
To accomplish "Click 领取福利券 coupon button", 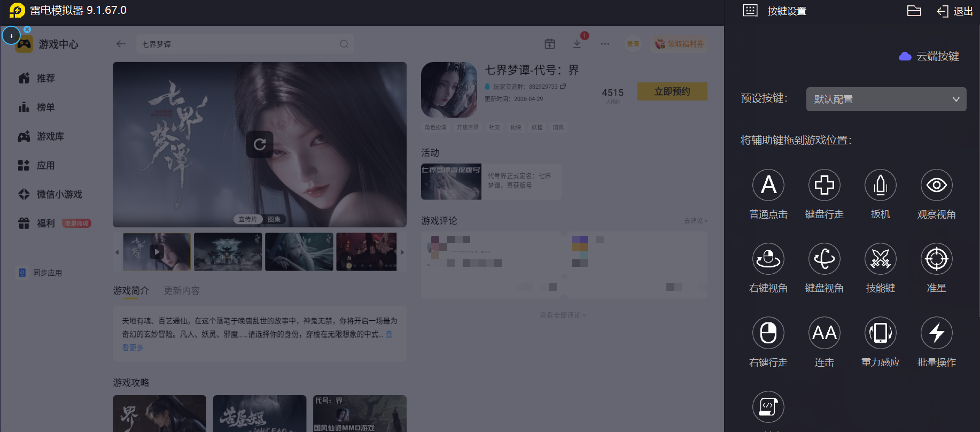I will (680, 44).
